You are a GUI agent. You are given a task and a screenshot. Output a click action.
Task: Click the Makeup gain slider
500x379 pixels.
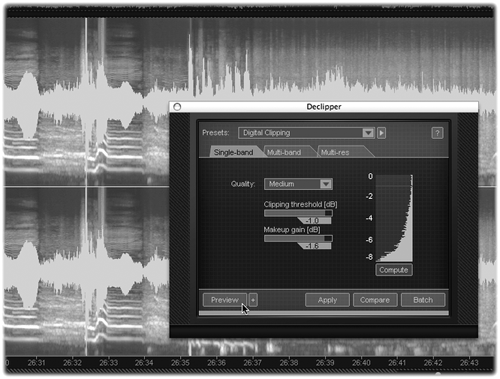[x=298, y=238]
